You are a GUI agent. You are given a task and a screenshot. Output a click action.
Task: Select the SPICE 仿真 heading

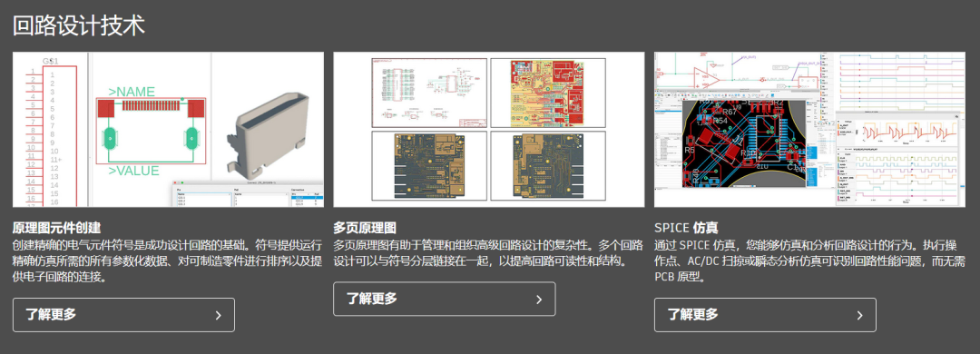point(686,228)
